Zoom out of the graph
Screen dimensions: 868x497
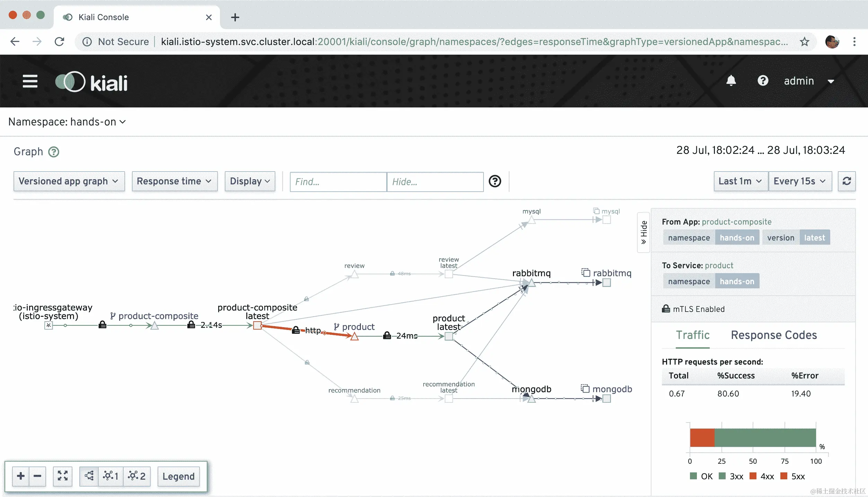click(x=37, y=476)
